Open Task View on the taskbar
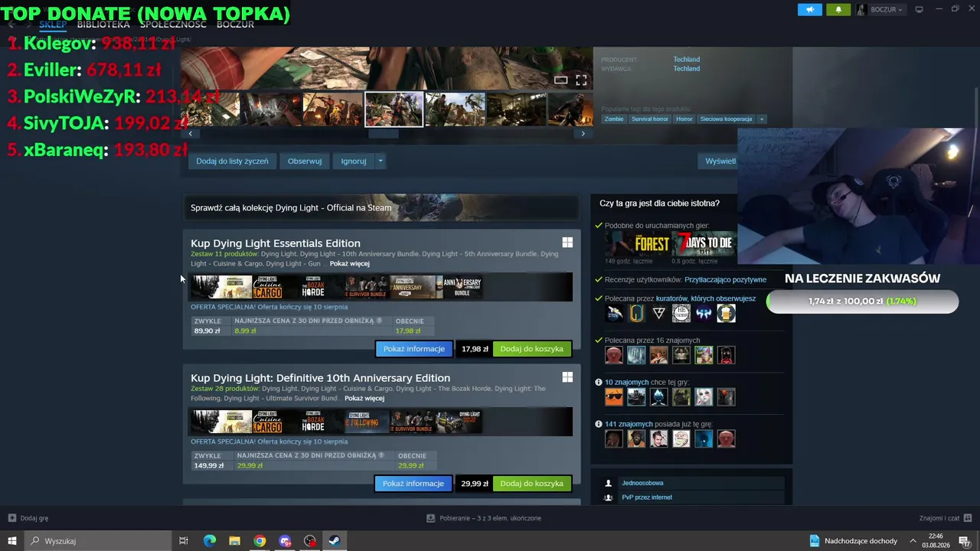Viewport: 980px width, 551px height. [184, 541]
